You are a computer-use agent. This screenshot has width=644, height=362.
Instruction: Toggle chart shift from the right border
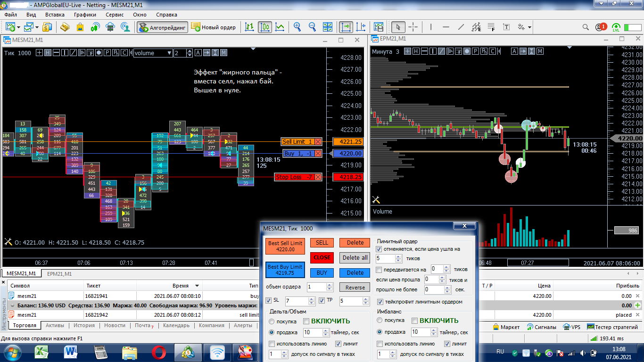361,27
